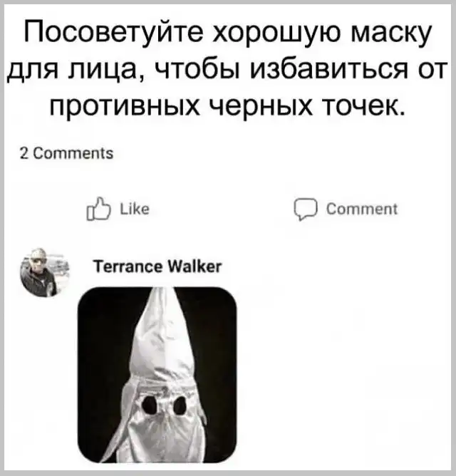View the image attached in the comment
The width and height of the screenshot is (456, 476).
(x=157, y=375)
